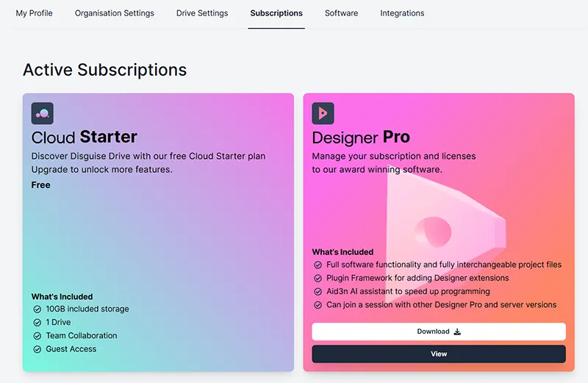Click the Designer Pro title
This screenshot has width=588, height=383.
point(361,137)
